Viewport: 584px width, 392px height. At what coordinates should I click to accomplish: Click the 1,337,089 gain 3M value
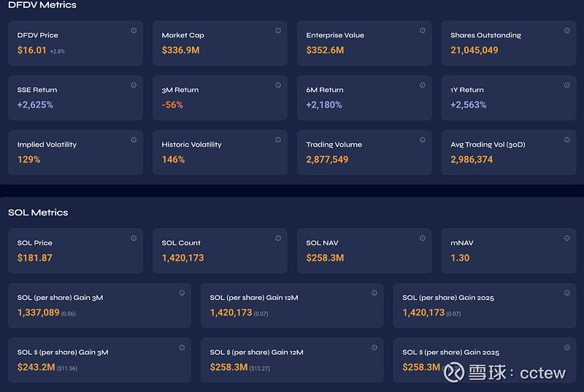pos(39,312)
